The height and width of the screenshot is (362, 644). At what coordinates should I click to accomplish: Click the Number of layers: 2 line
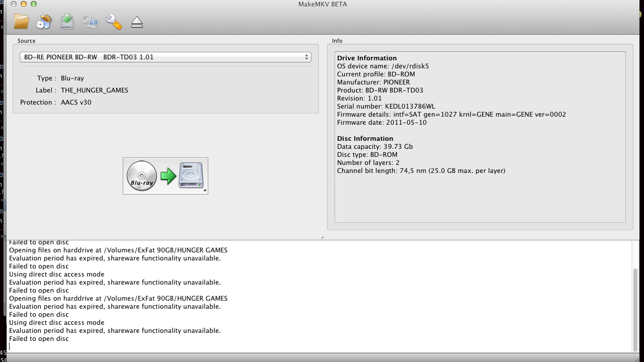point(368,163)
